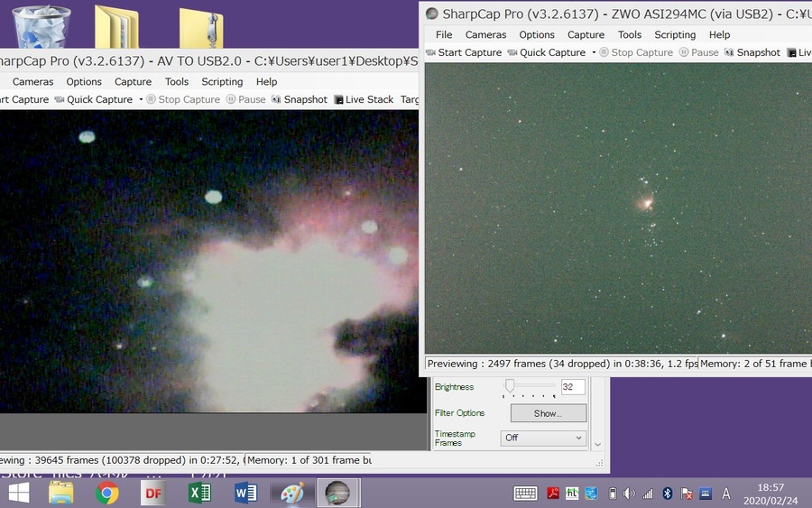
Task: Click the IME 'A' input mode indicator
Action: tap(726, 494)
